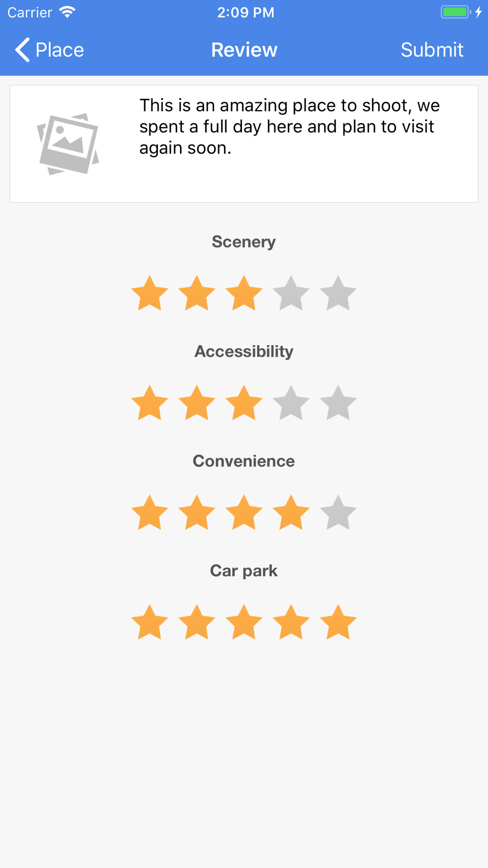Set Convenience rating to five stars

coord(338,513)
